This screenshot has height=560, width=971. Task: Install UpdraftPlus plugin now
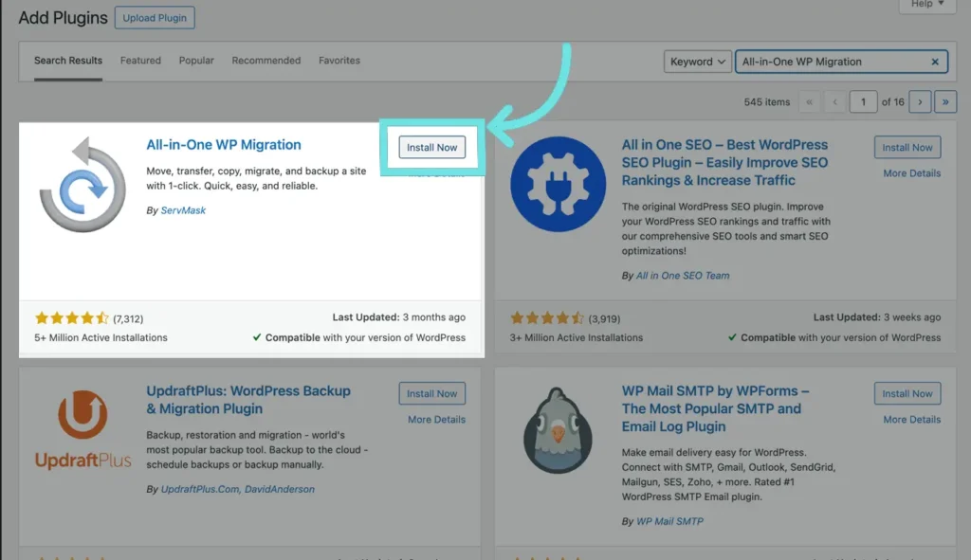click(x=431, y=393)
